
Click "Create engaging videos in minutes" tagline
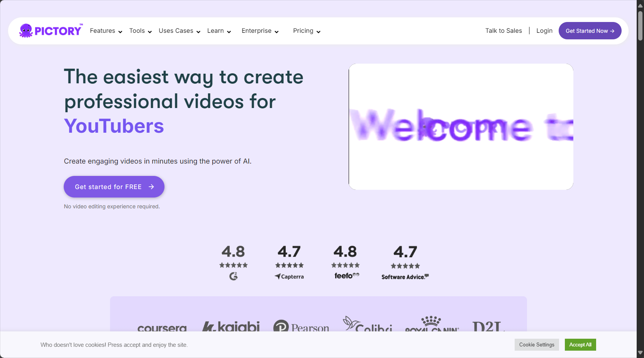(158, 161)
